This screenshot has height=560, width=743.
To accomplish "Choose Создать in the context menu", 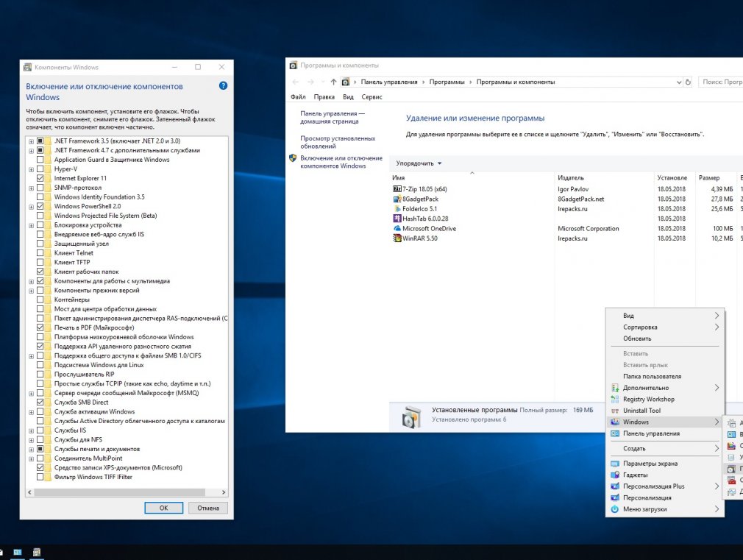I will [665, 449].
